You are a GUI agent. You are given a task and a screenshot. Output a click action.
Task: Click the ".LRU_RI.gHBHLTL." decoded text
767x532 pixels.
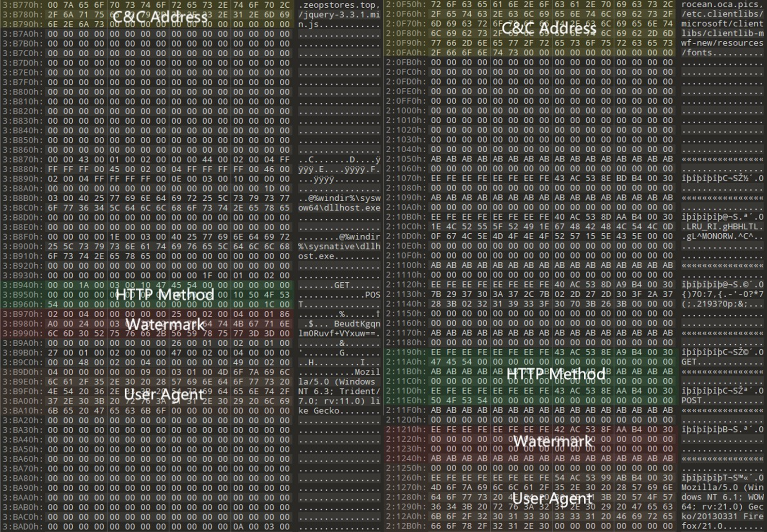coord(722,226)
